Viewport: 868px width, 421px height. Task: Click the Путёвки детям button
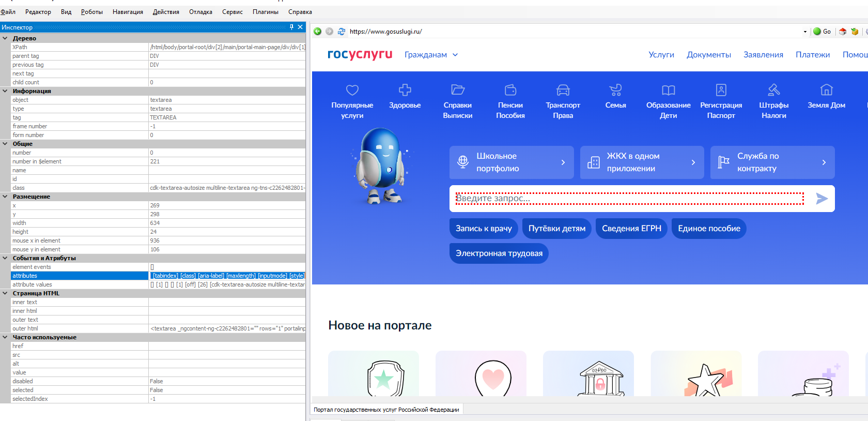pyautogui.click(x=557, y=229)
